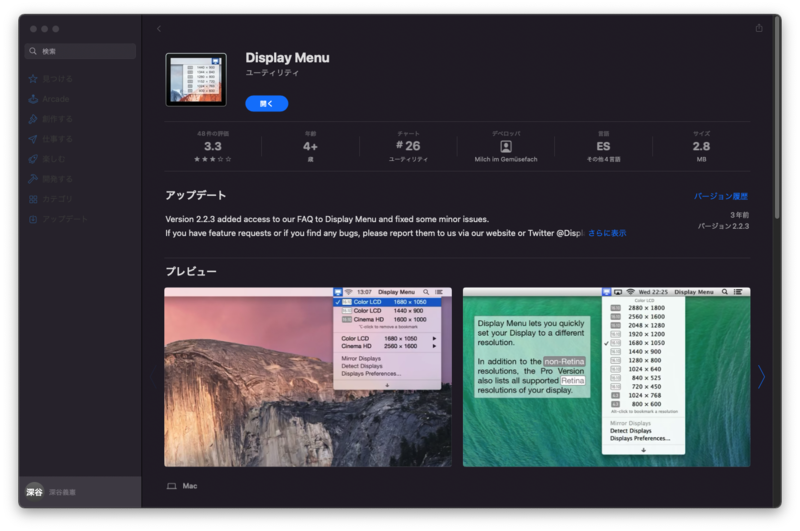
Task: Expand update notes with さらに表示
Action: click(x=607, y=233)
